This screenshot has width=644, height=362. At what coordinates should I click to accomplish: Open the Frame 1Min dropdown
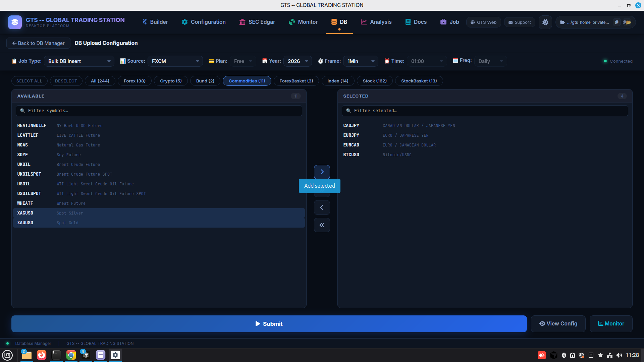[x=361, y=61]
